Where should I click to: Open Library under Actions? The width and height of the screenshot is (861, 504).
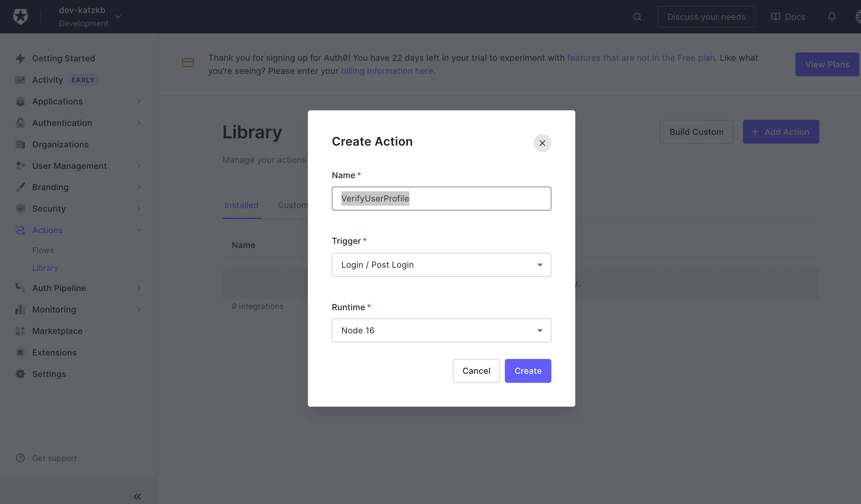(45, 268)
